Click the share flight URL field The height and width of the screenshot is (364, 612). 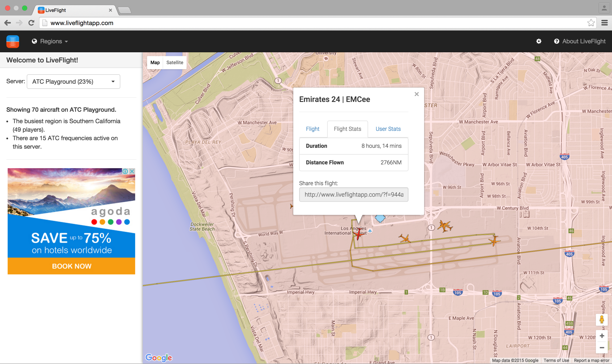tap(354, 195)
